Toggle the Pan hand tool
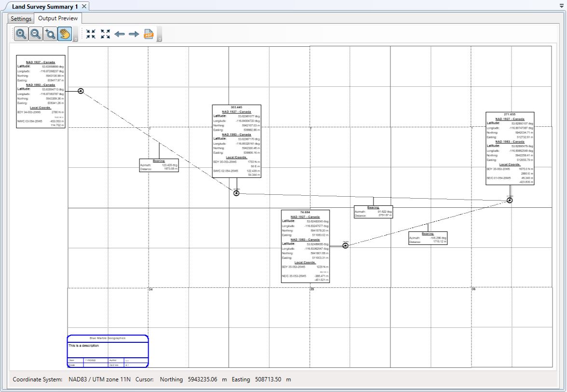The height and width of the screenshot is (392, 567). pos(64,34)
